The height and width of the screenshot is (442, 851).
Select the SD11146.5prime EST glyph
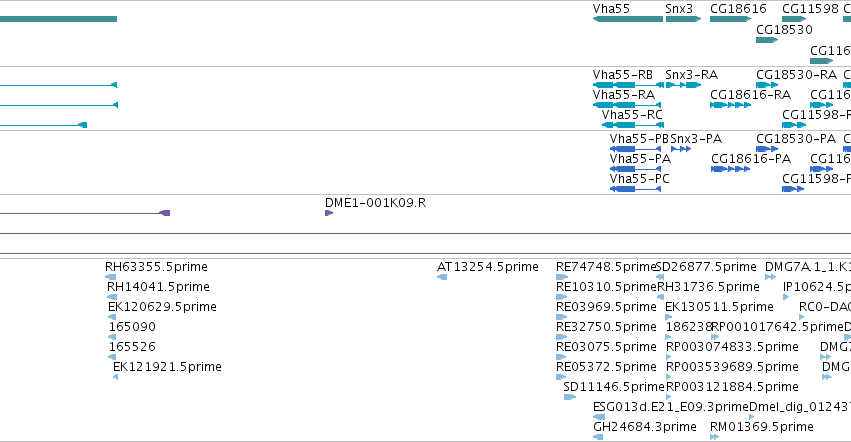click(x=569, y=397)
